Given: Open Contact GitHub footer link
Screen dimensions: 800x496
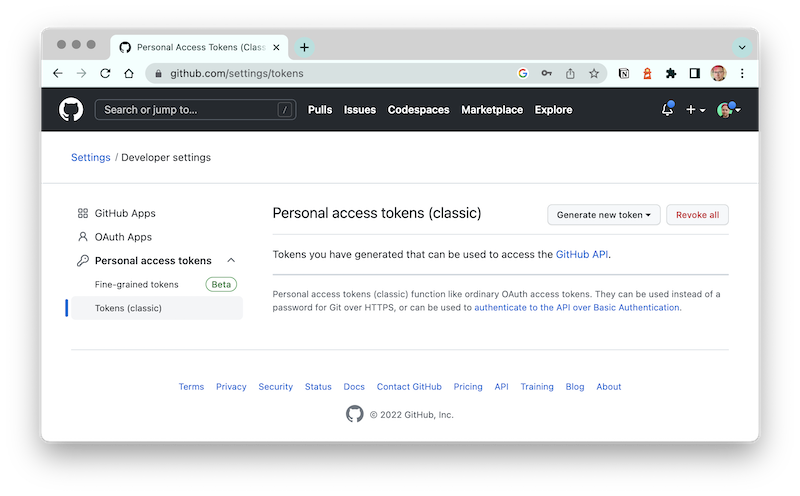Looking at the screenshot, I should pos(409,386).
